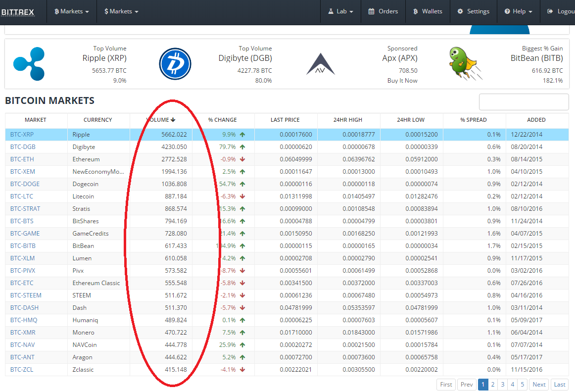Open the BTC-LTC market link

(22, 196)
